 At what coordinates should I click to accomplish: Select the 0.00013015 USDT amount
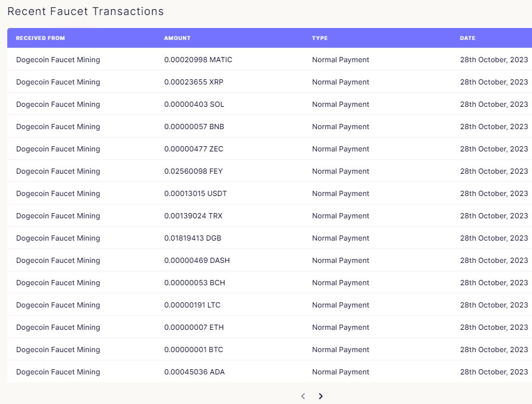tap(196, 193)
